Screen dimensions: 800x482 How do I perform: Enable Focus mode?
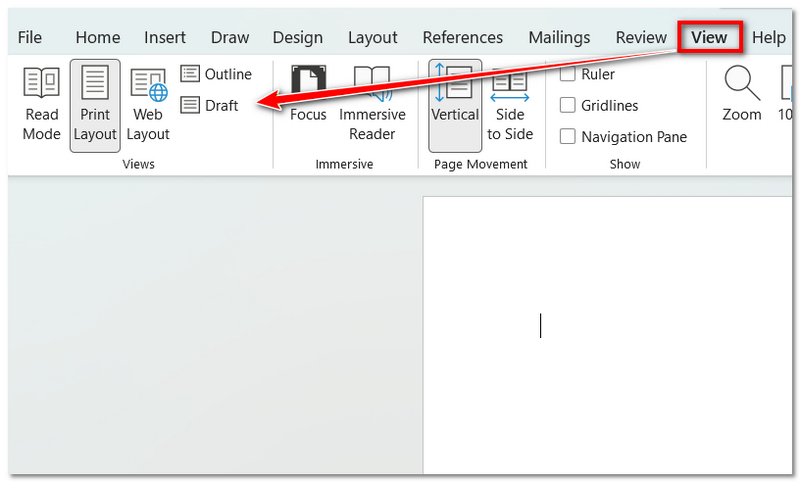pos(308,105)
